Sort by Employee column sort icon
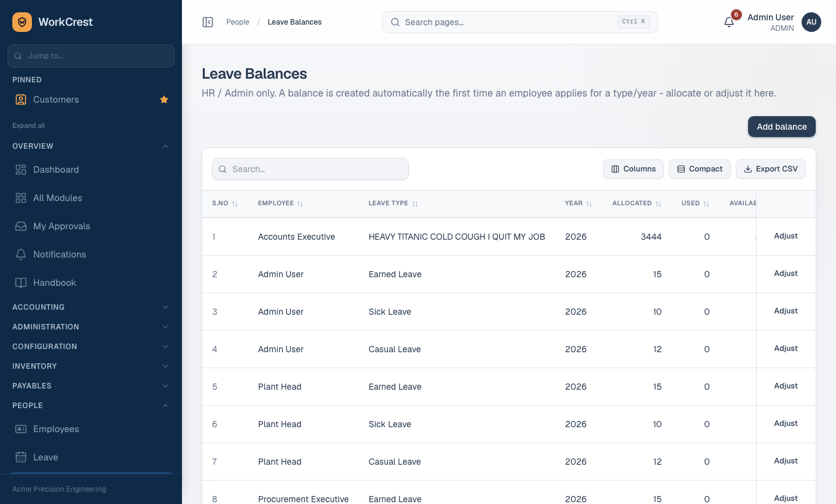The height and width of the screenshot is (504, 836). tap(300, 203)
